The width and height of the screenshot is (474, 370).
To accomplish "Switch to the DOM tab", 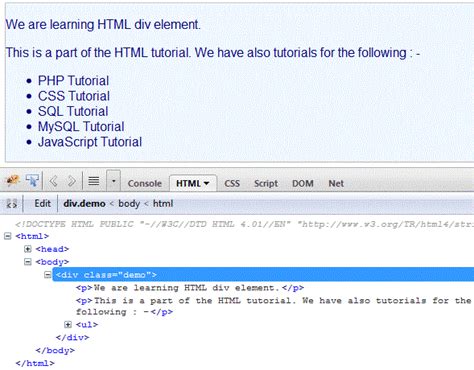I will [x=303, y=183].
